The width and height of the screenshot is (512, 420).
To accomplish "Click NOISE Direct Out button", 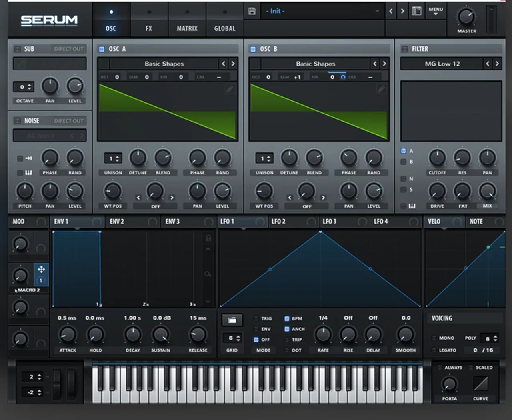I will coord(69,120).
